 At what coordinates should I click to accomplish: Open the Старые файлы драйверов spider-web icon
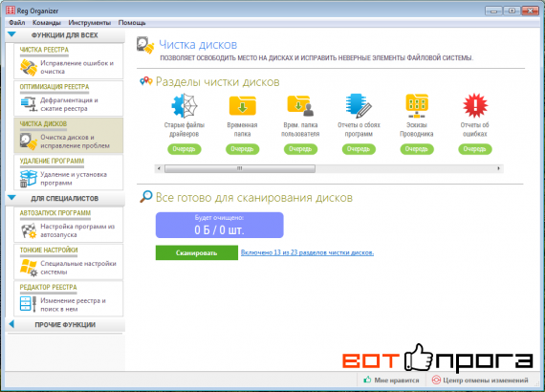point(185,105)
